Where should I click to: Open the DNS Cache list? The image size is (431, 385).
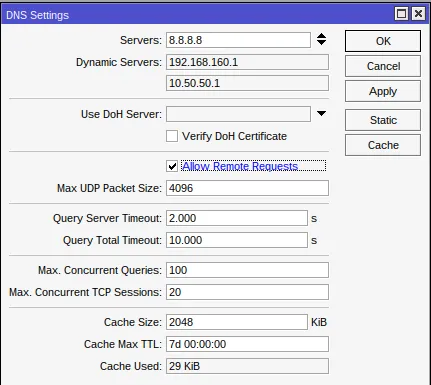tap(383, 145)
